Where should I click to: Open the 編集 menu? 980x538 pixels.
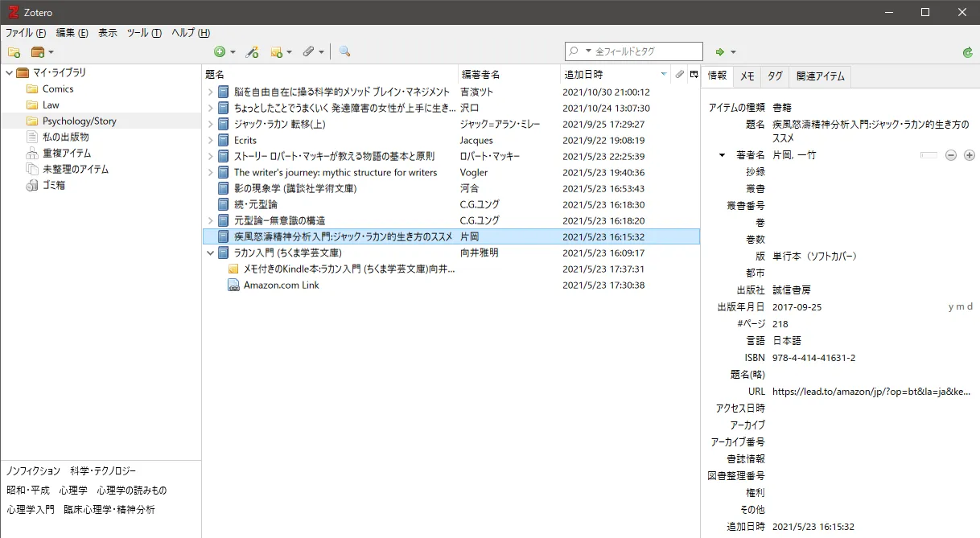click(72, 33)
